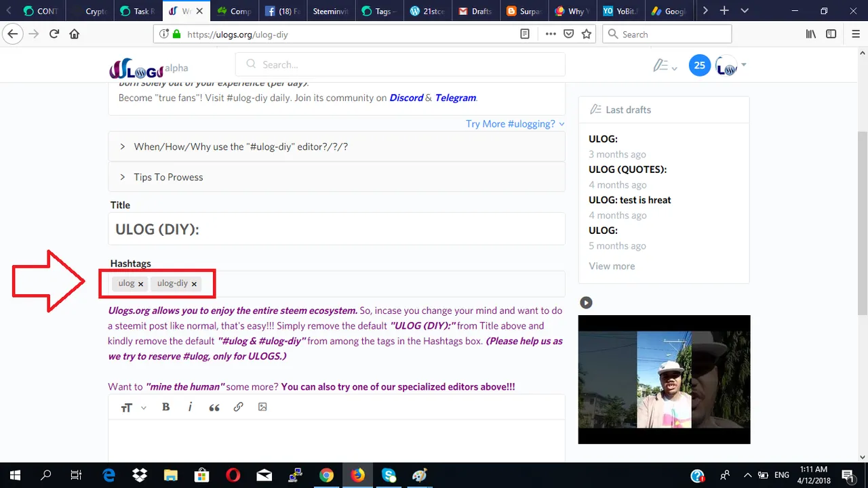Bookmark this page with the star icon
Image resolution: width=868 pixels, height=488 pixels.
587,34
